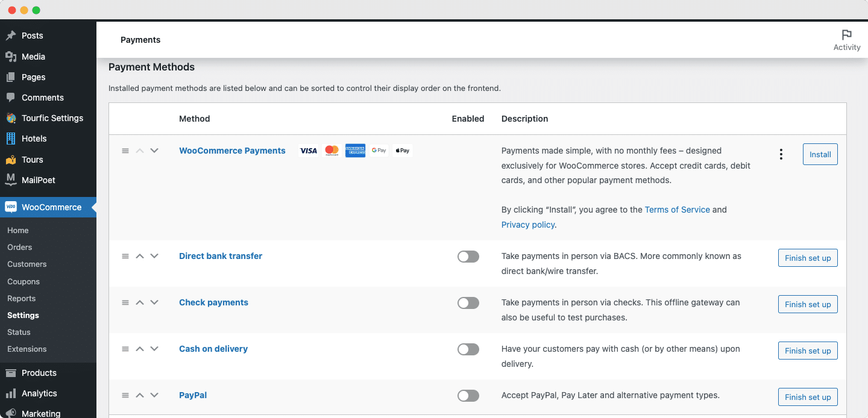Click the Enabled column header
The width and height of the screenshot is (868, 418).
pyautogui.click(x=468, y=119)
